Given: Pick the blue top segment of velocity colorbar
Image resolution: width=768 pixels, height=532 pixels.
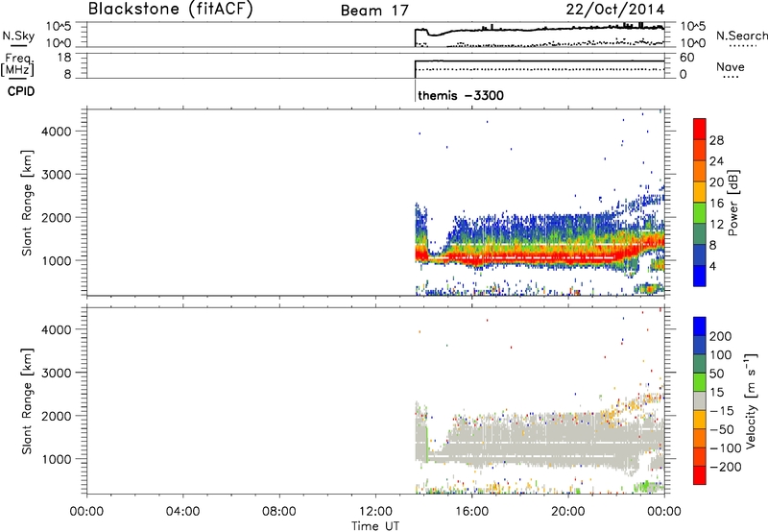Looking at the screenshot, I should tap(700, 326).
